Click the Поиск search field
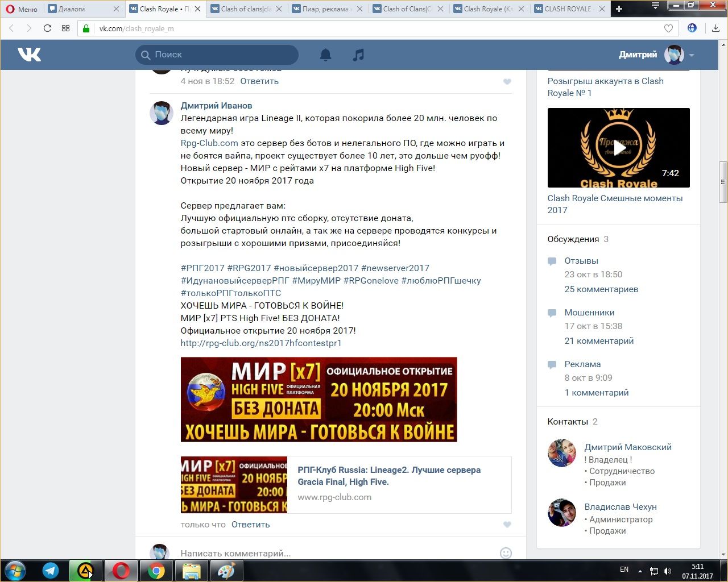This screenshot has width=728, height=582. point(217,55)
